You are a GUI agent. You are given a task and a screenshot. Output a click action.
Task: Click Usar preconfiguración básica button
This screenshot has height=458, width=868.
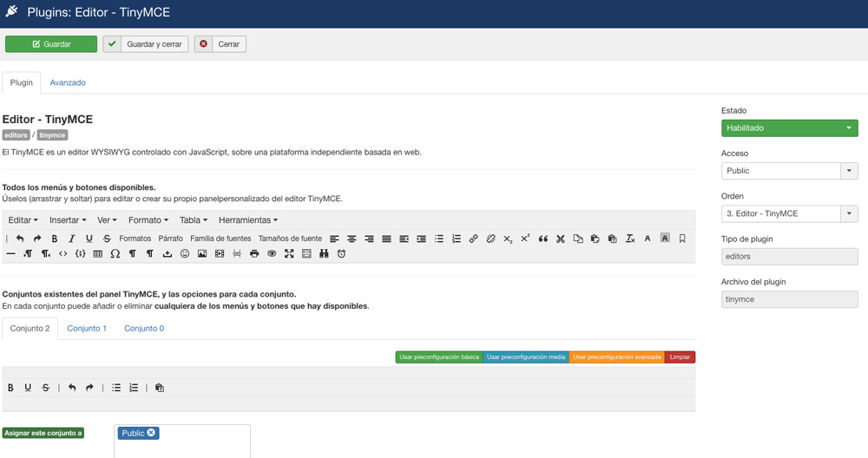pos(439,357)
